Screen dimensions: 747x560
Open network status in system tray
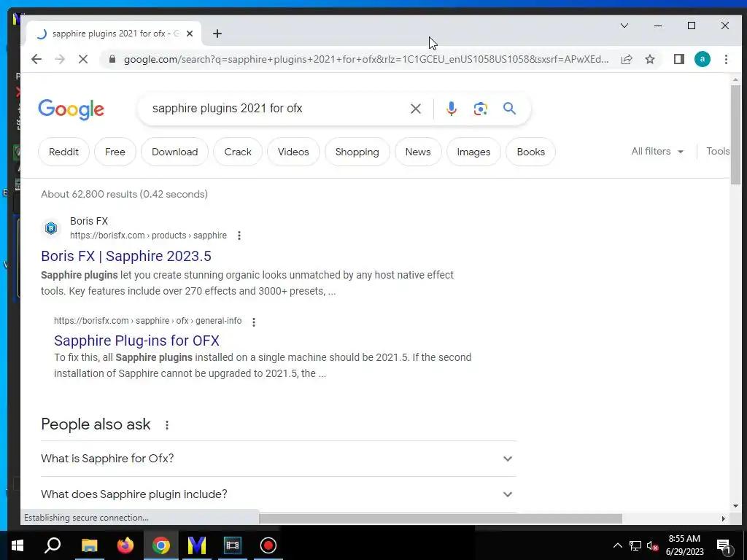635,545
